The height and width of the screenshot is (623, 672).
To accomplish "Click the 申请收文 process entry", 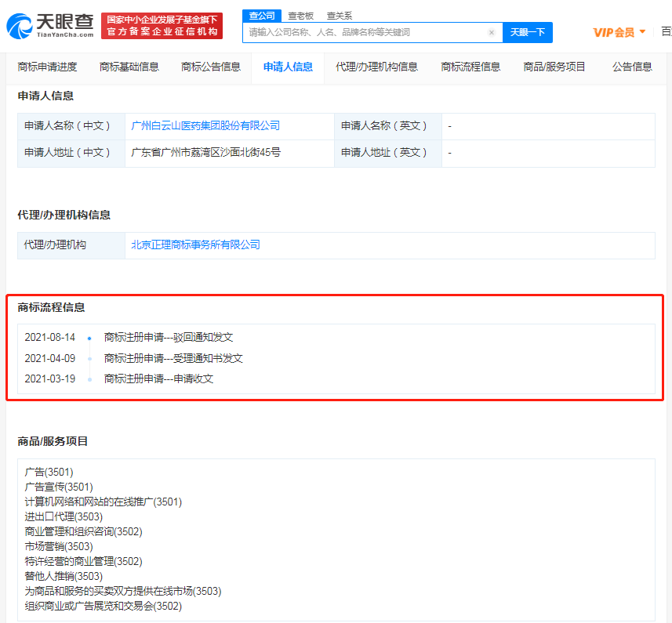I will pyautogui.click(x=158, y=379).
